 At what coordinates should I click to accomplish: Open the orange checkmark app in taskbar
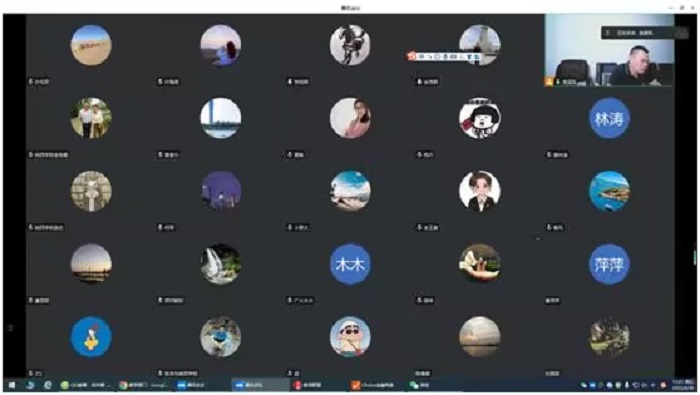pos(372,385)
